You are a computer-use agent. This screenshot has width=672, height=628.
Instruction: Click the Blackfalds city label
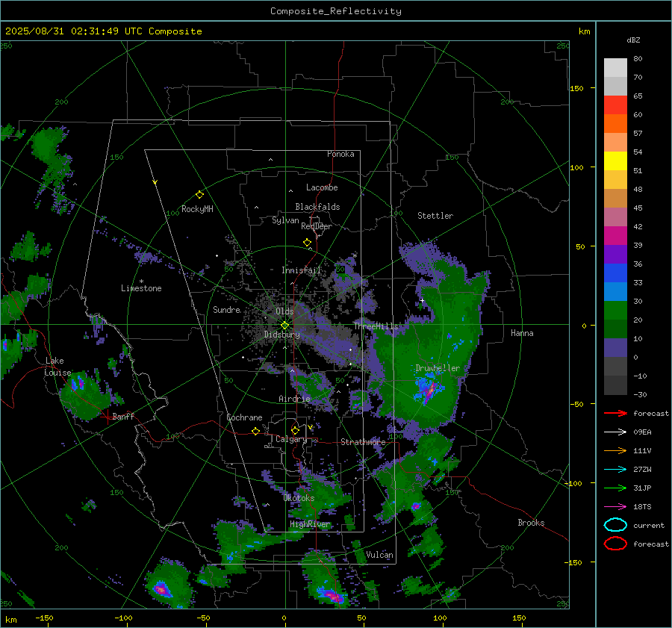tap(317, 207)
